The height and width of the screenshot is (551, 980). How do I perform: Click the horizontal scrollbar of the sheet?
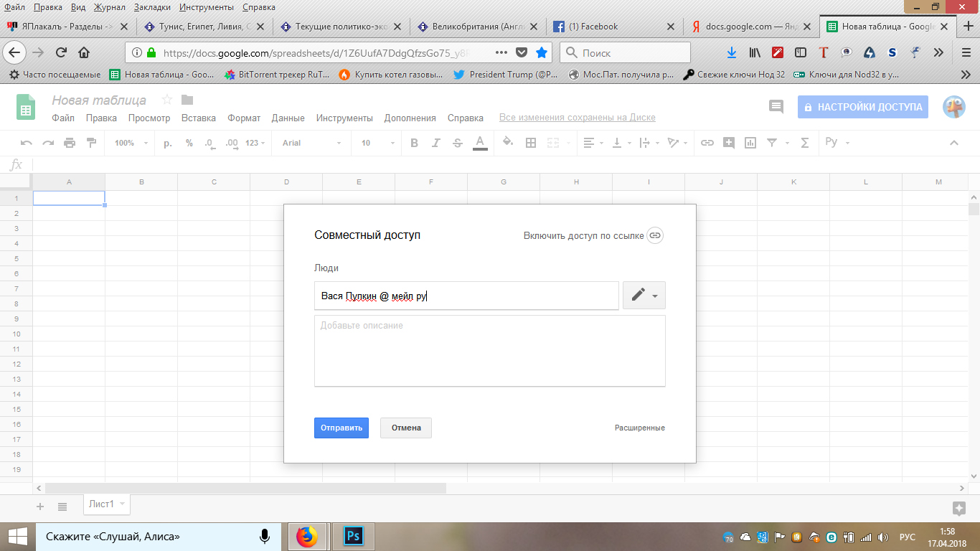point(245,488)
